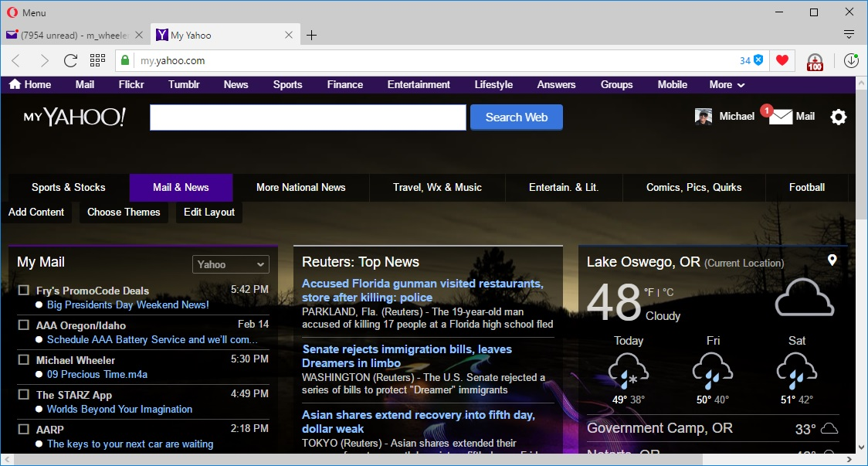Click the Opera Speed Dial grid icon
The width and height of the screenshot is (868, 466).
[97, 60]
